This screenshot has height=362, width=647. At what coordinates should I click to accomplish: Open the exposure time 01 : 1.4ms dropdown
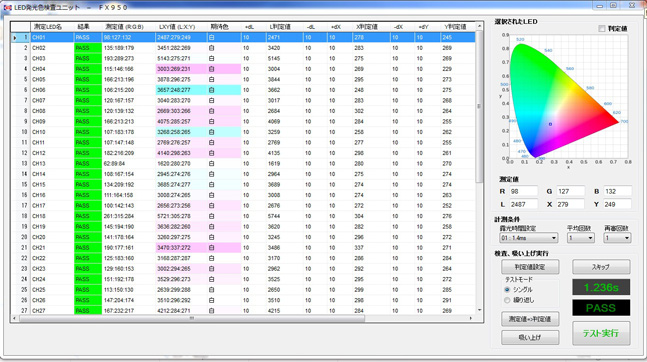pos(528,238)
